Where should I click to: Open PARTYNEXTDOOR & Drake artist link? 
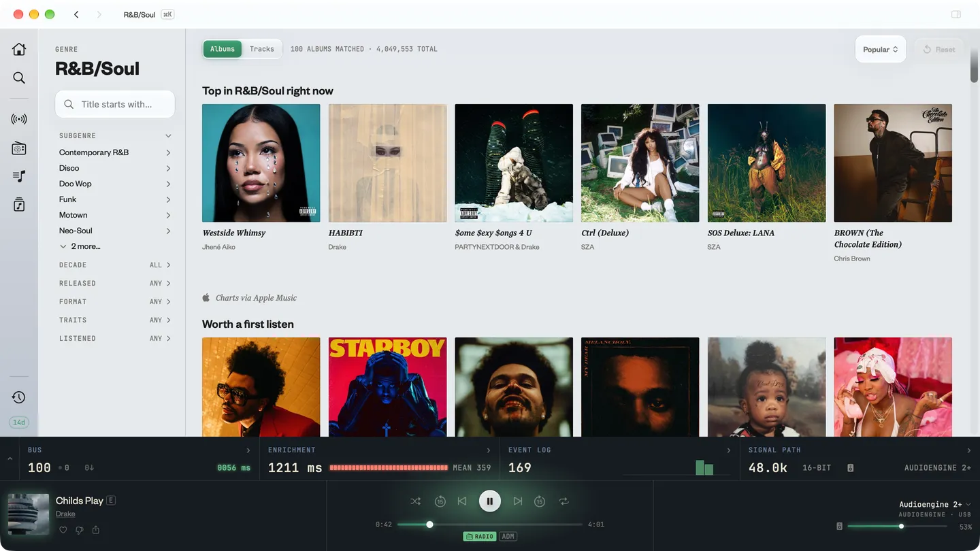click(x=497, y=247)
